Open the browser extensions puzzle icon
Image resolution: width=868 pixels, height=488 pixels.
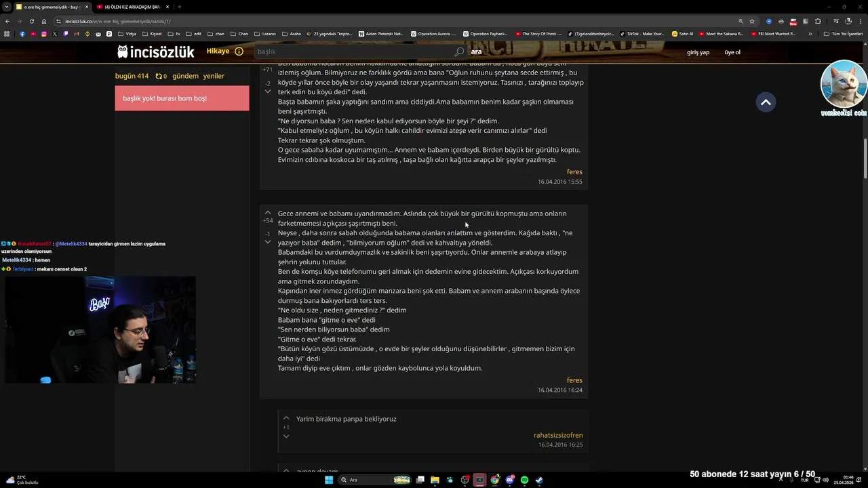pos(818,21)
